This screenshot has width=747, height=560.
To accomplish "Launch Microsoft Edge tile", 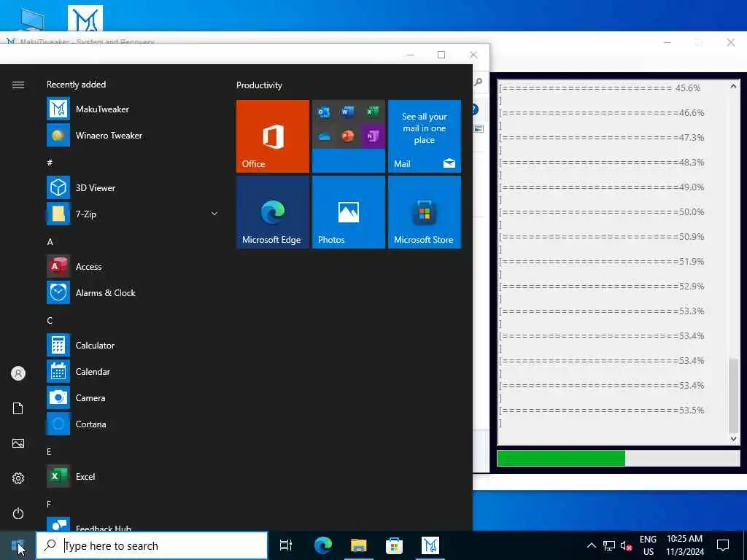I will pyautogui.click(x=273, y=212).
